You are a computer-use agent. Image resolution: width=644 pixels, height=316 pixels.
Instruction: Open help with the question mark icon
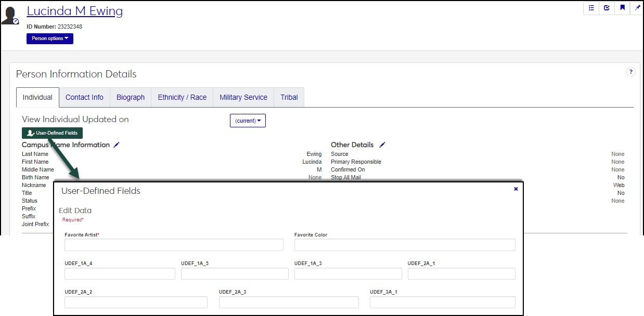pos(631,72)
